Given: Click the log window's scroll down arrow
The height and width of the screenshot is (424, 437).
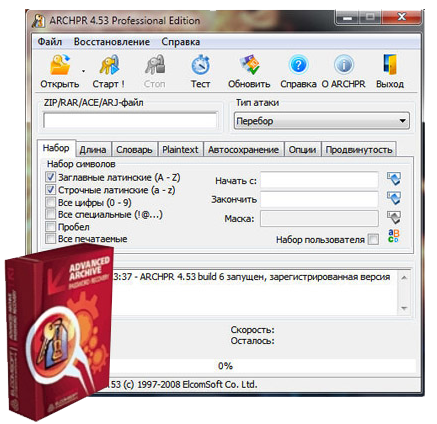Looking at the screenshot, I should click(x=404, y=309).
